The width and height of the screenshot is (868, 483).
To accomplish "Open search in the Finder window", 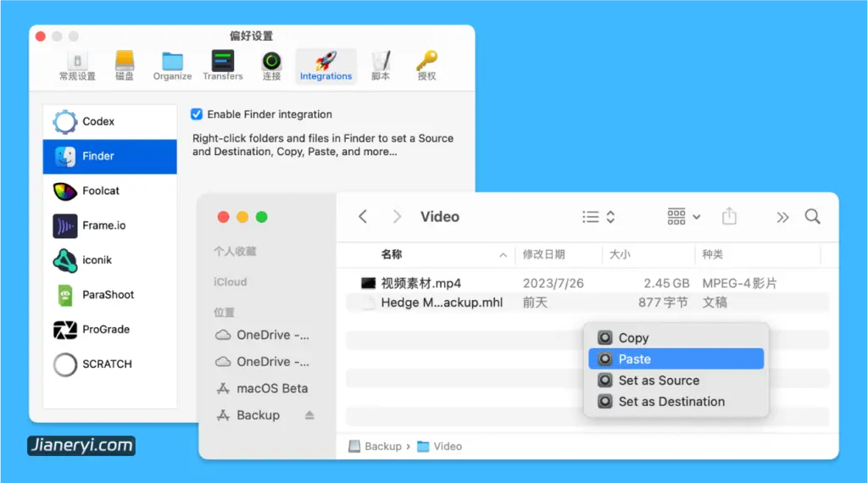I will [813, 216].
